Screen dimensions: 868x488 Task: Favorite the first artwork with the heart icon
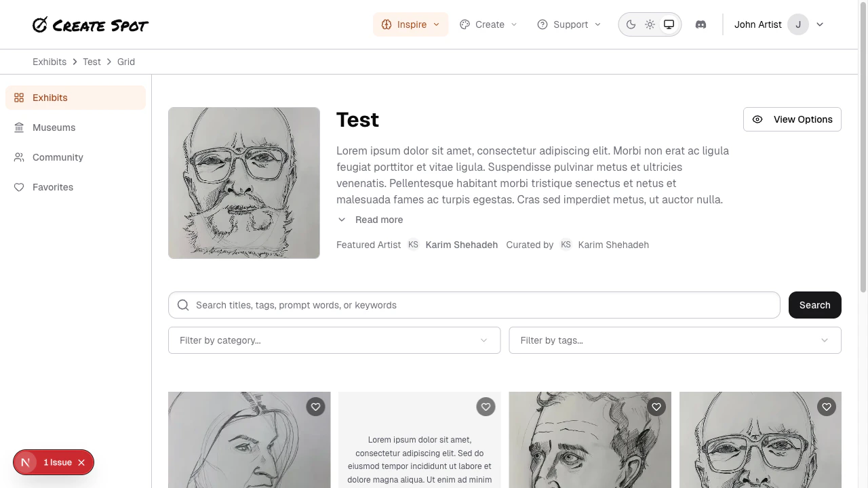[315, 407]
